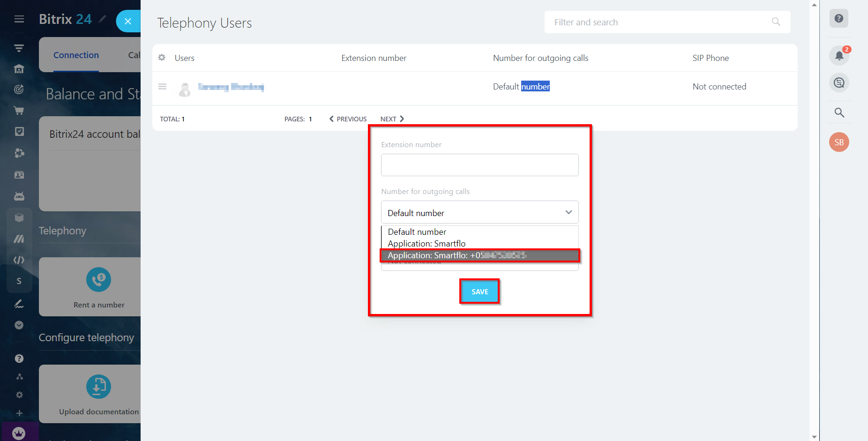Select the Application: Smartflo with phone number option

coord(480,255)
